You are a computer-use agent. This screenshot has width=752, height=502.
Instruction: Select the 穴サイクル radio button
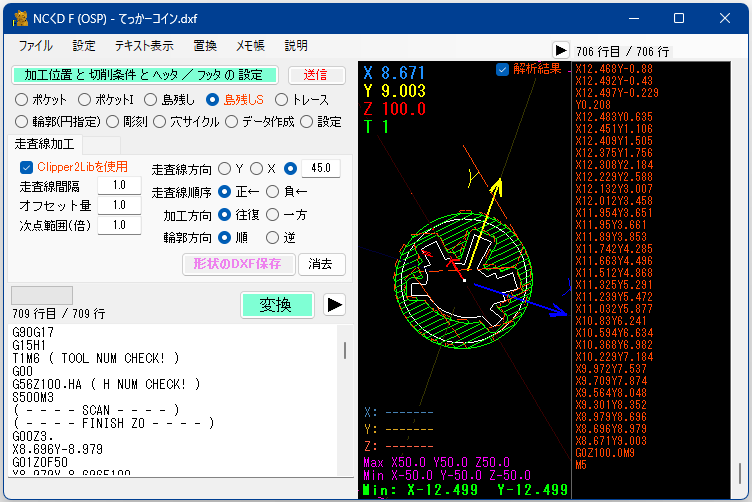click(160, 122)
